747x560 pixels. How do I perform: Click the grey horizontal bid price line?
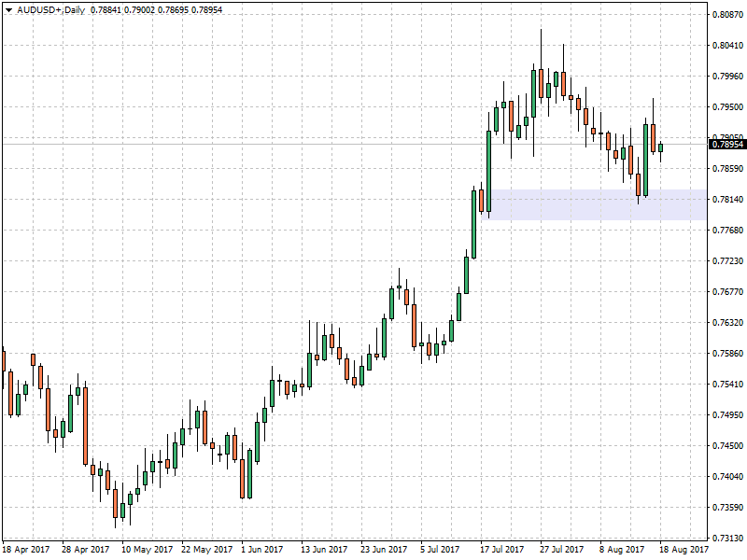coord(280,144)
